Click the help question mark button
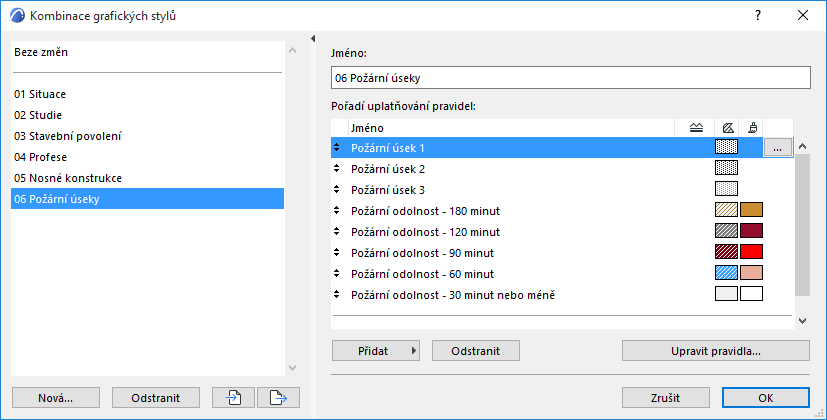 (759, 16)
